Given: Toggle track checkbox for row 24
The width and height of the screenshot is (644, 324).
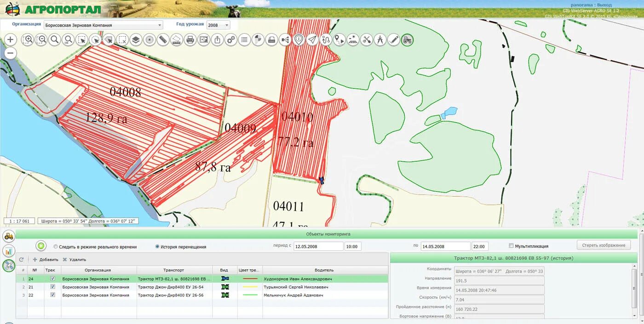Looking at the screenshot, I should [x=53, y=279].
